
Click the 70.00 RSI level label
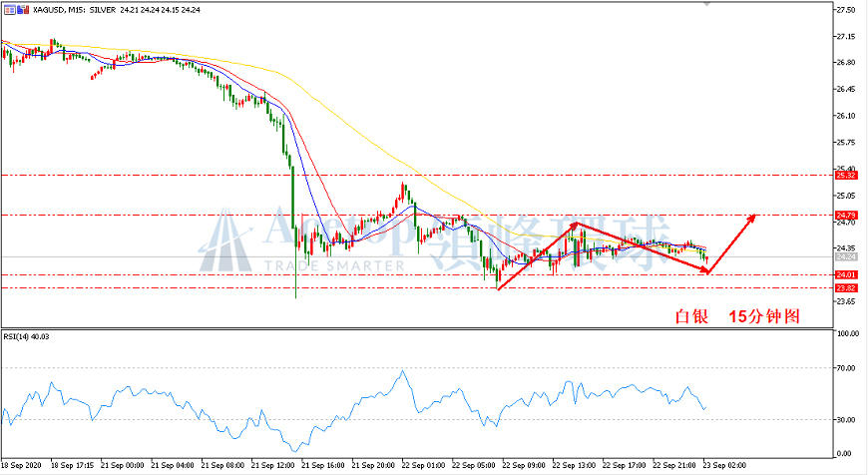[848, 368]
